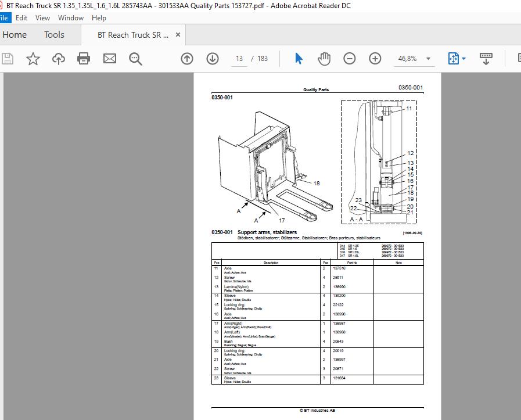Zoom out with the minus button
The height and width of the screenshot is (420, 521).
[349, 59]
